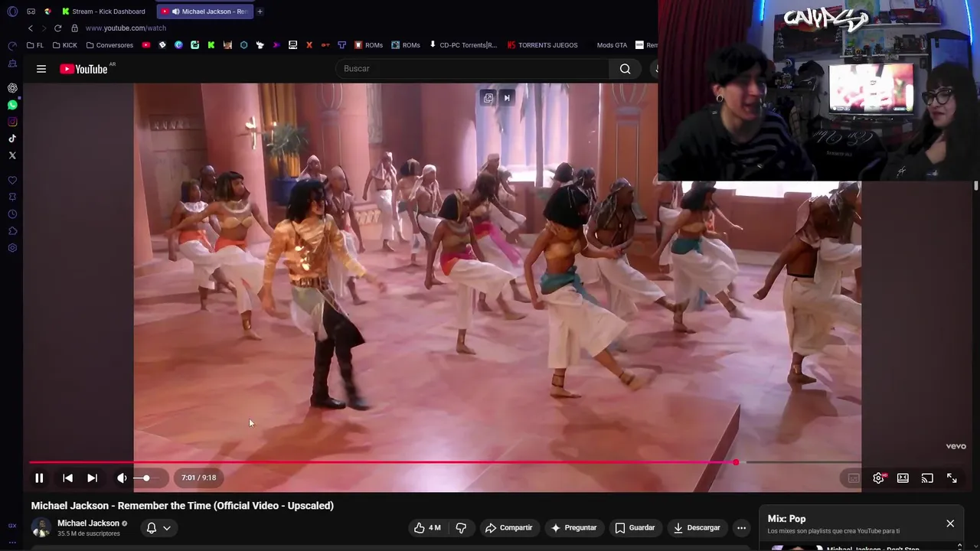This screenshot has height=551, width=980.
Task: Cast video to a device
Action: (927, 478)
